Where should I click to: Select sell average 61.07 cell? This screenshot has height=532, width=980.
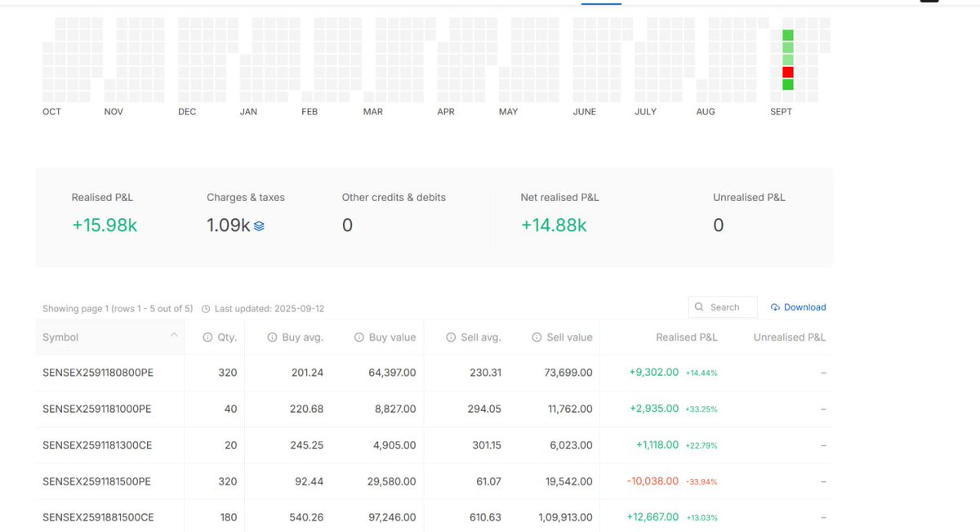(x=488, y=481)
